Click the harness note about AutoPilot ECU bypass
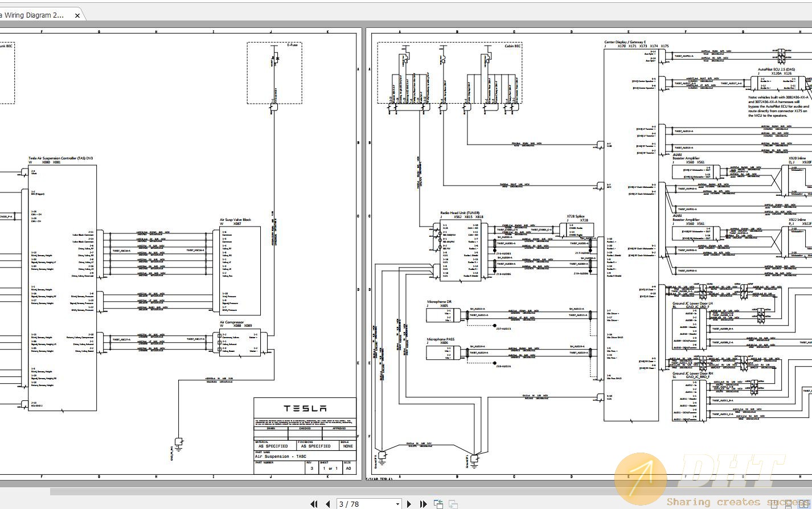The image size is (812, 509). tap(778, 106)
